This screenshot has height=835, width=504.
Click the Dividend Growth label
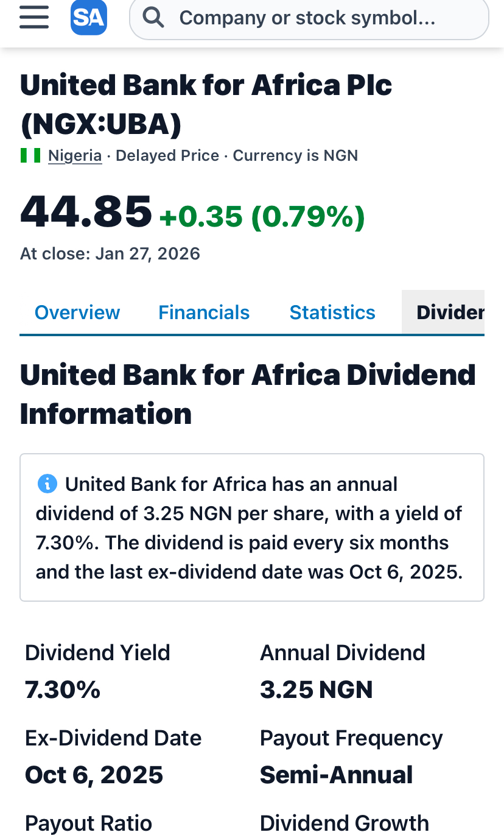click(x=345, y=823)
